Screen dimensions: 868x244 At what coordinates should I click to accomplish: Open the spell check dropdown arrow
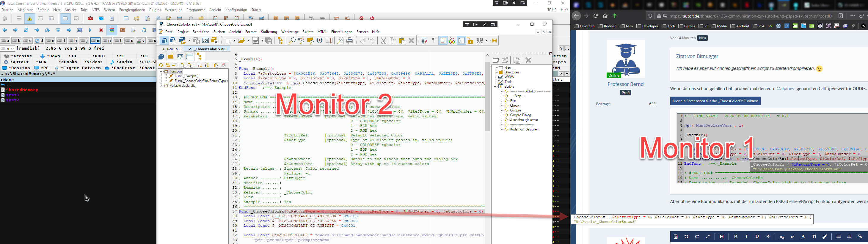pos(486,41)
